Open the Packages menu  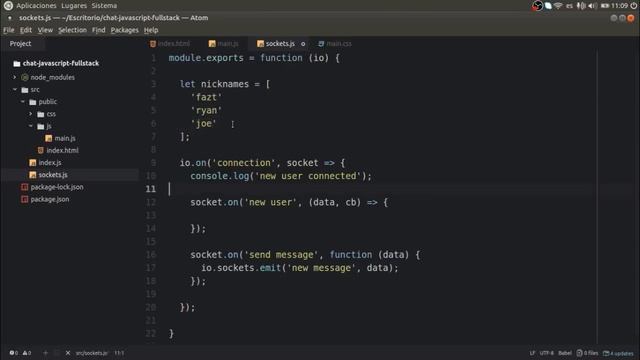pos(124,30)
